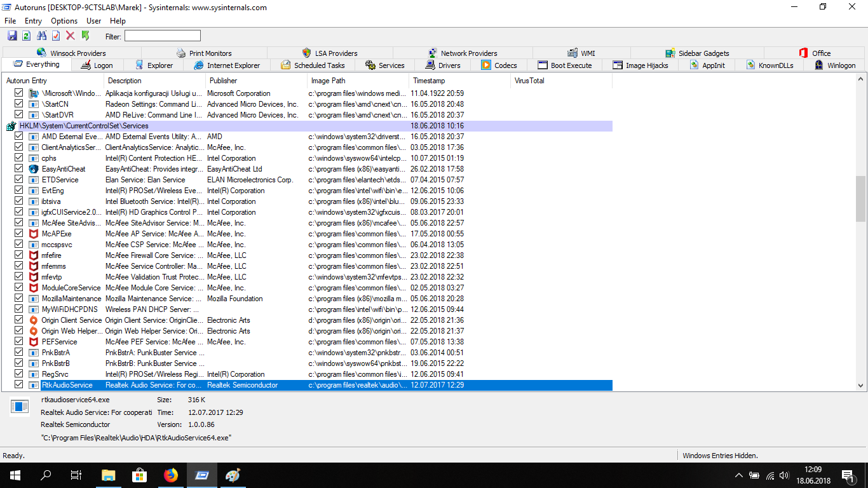Click the McAPExe McAfee shield icon
The image size is (868, 488).
pos(34,234)
